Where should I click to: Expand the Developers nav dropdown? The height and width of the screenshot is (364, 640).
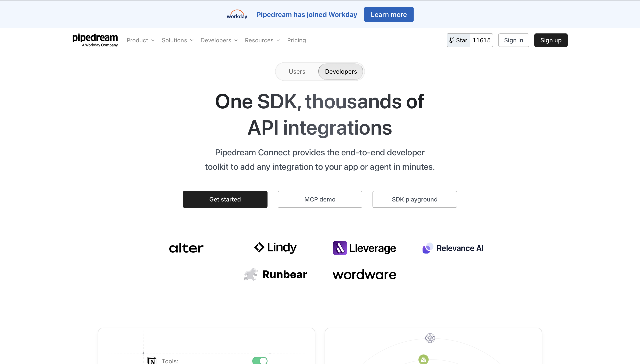219,40
